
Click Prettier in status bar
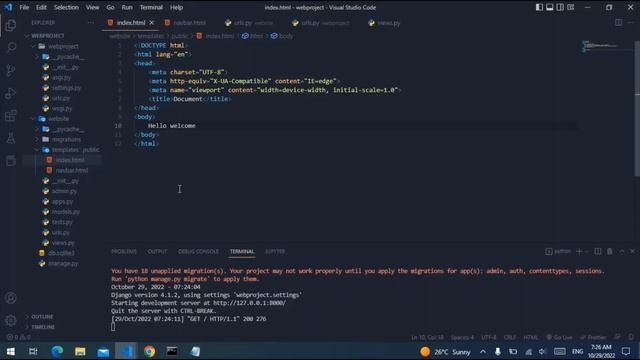coord(593,337)
